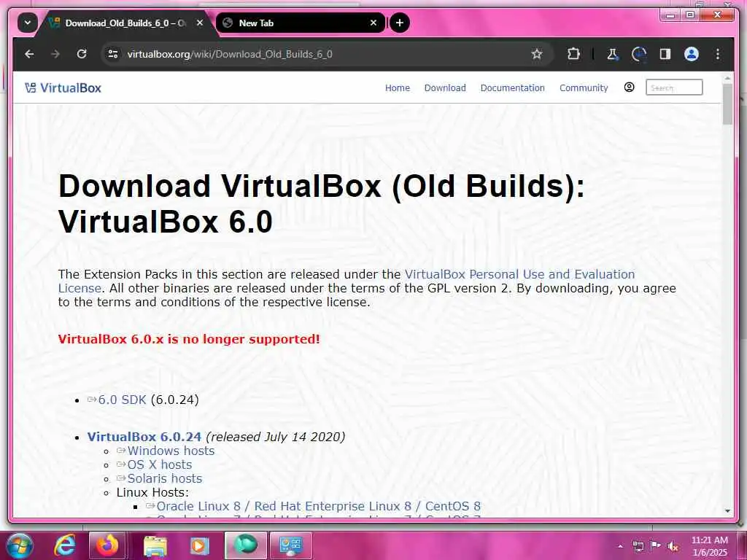Open VirtualBox Personal Use and Evaluation License link
The width and height of the screenshot is (747, 560).
point(519,274)
